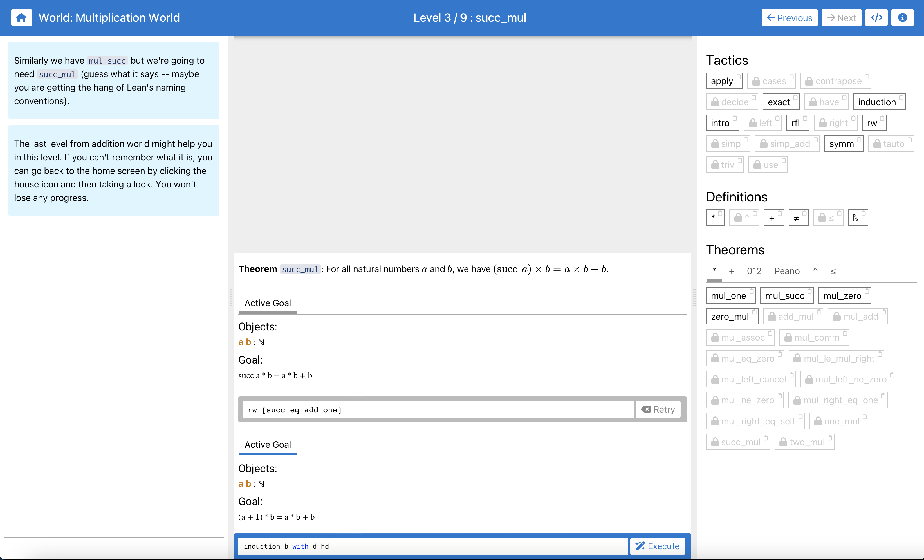The height and width of the screenshot is (560, 924).
Task: Show the intro tactic documentation
Action: click(x=722, y=123)
